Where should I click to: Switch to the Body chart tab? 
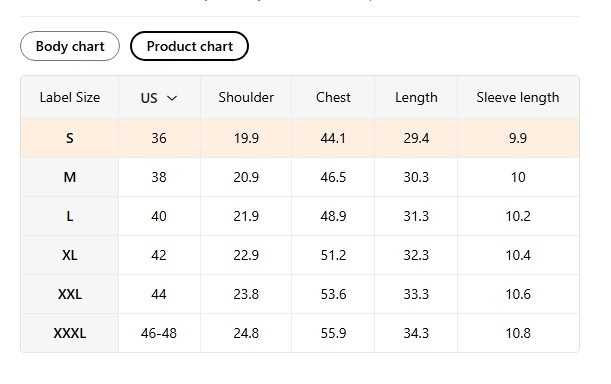pyautogui.click(x=70, y=46)
